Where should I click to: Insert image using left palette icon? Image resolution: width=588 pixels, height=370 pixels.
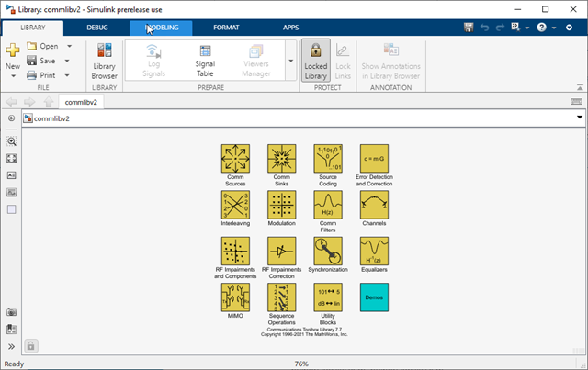[12, 192]
